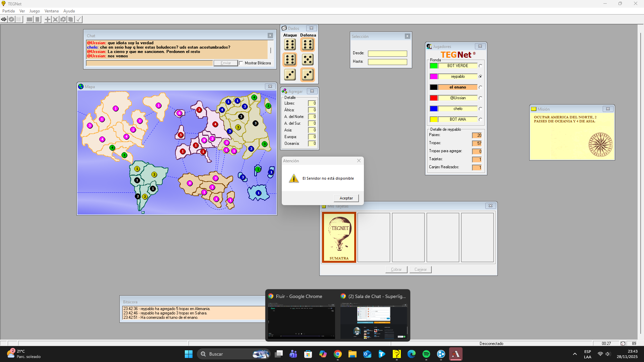This screenshot has height=362, width=644.
Task: Click the crossed swords attack toolbar icon
Action: pyautogui.click(x=55, y=19)
